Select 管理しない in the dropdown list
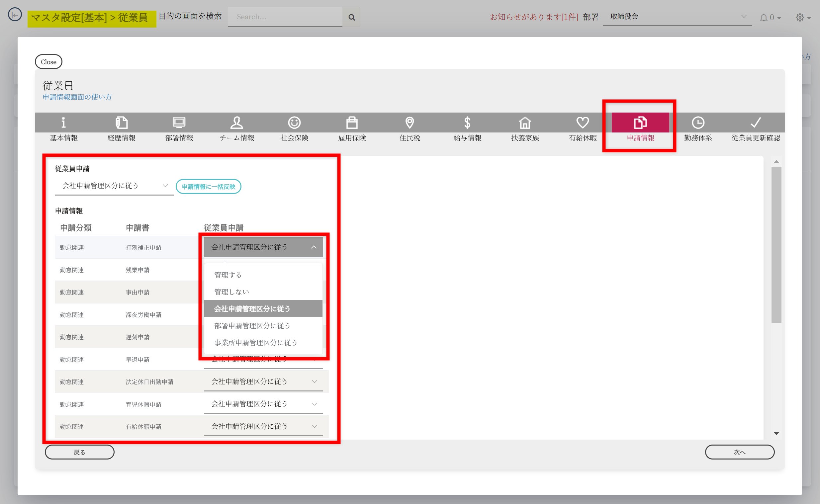Screen dimensions: 820x504 [x=263, y=292]
